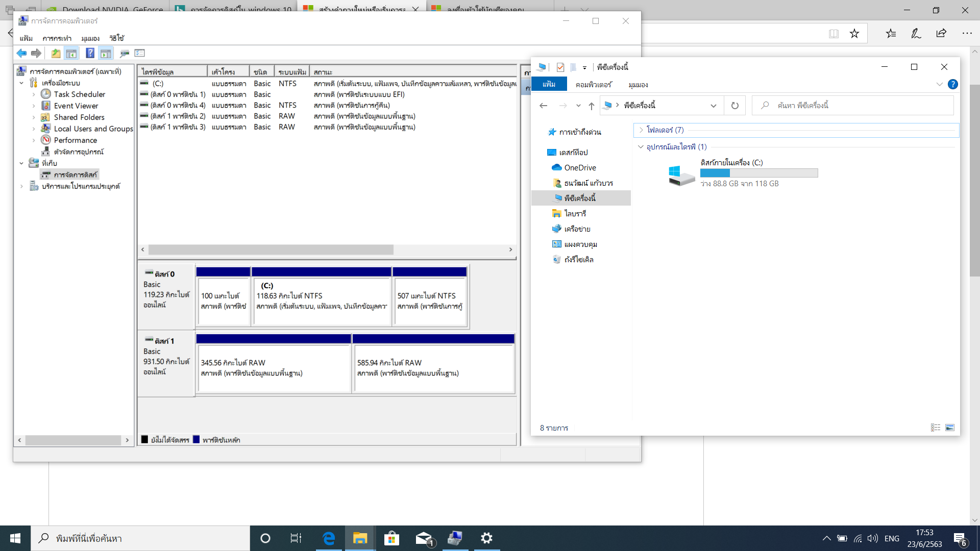This screenshot has height=551, width=980.
Task: Click the Microsoft Store taskbar icon
Action: [x=391, y=538]
